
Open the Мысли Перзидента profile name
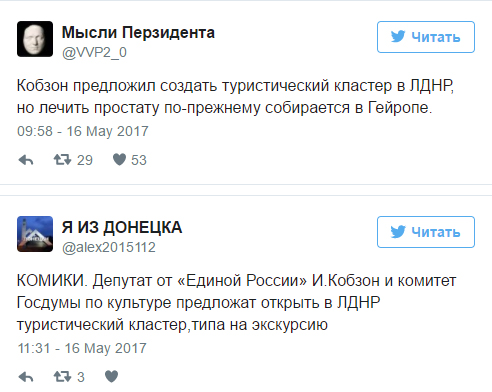[x=138, y=33]
